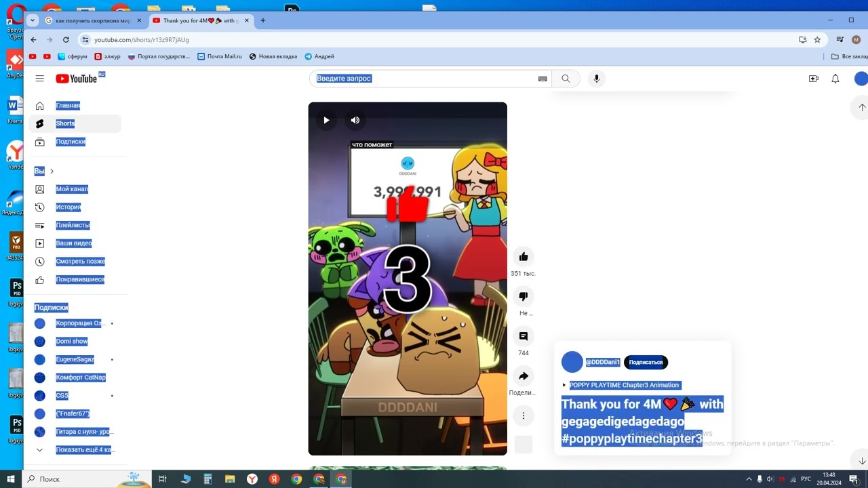Viewport: 868px width, 488px height.
Task: Start voice search with the microphone
Action: [x=597, y=79]
